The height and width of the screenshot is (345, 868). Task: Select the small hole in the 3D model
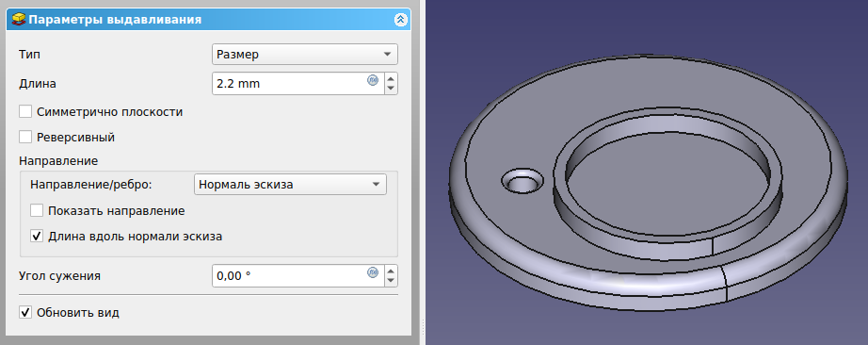click(x=522, y=181)
